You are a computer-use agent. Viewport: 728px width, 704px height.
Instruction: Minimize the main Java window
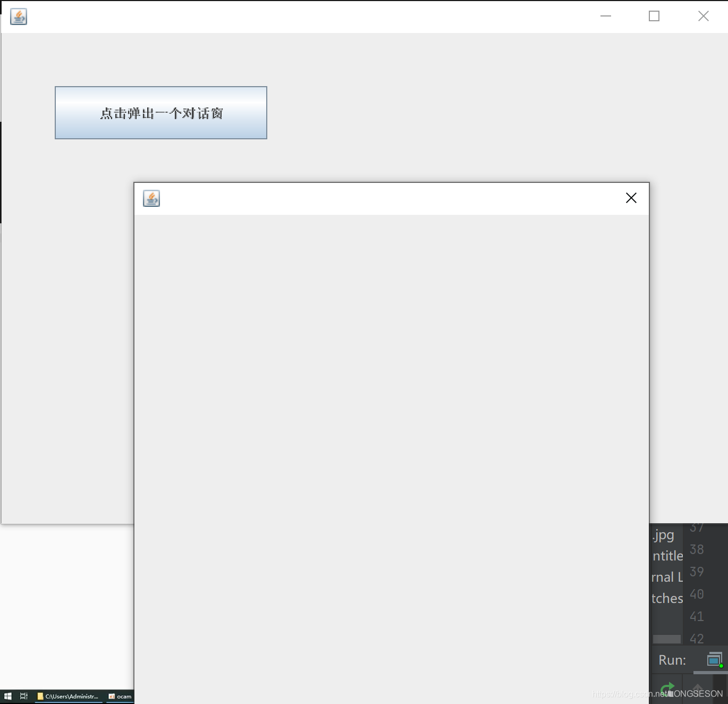tap(606, 16)
